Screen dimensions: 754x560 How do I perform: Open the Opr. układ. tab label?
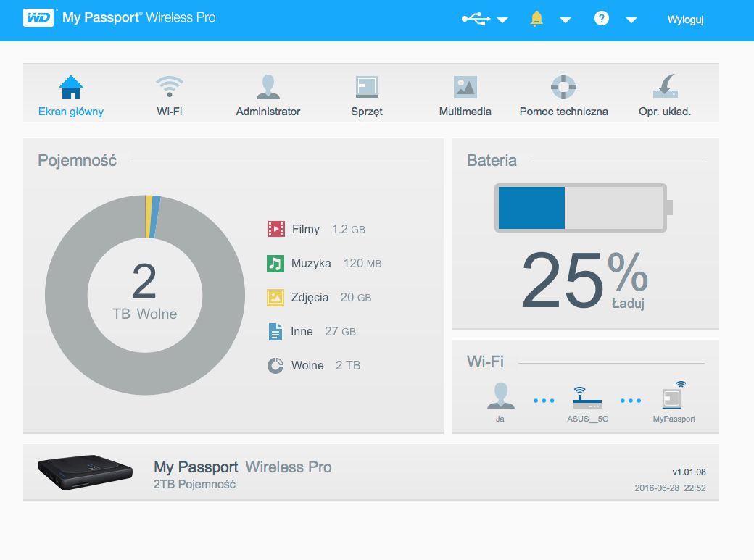[665, 112]
